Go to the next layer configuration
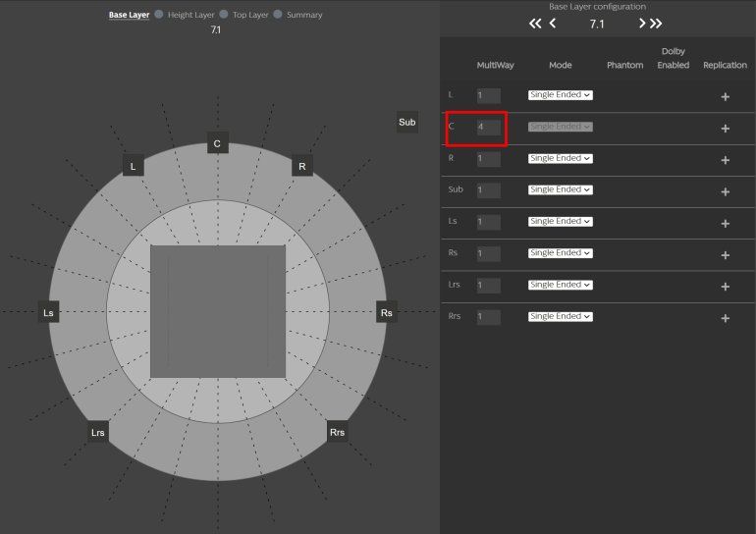This screenshot has width=756, height=534. 642,23
